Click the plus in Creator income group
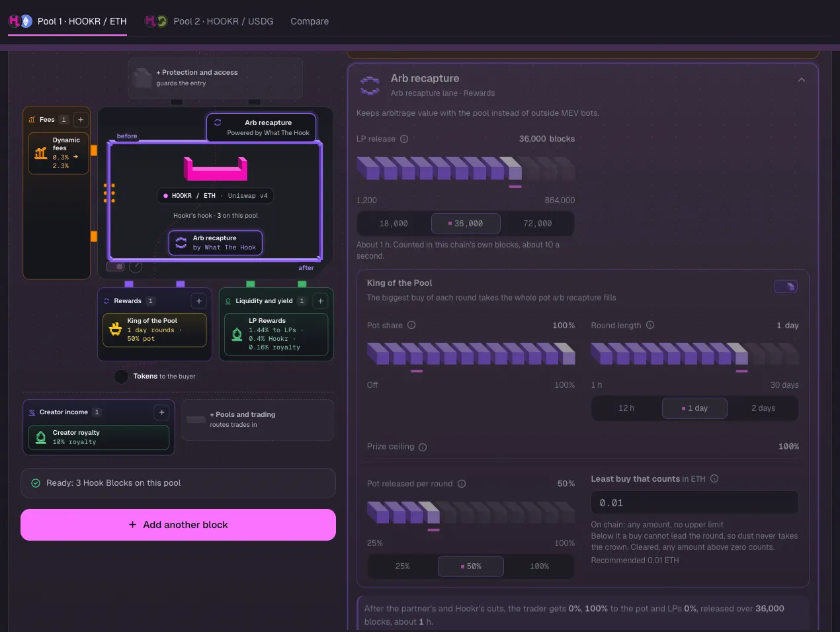Screen dimensions: 840x632 [162, 412]
